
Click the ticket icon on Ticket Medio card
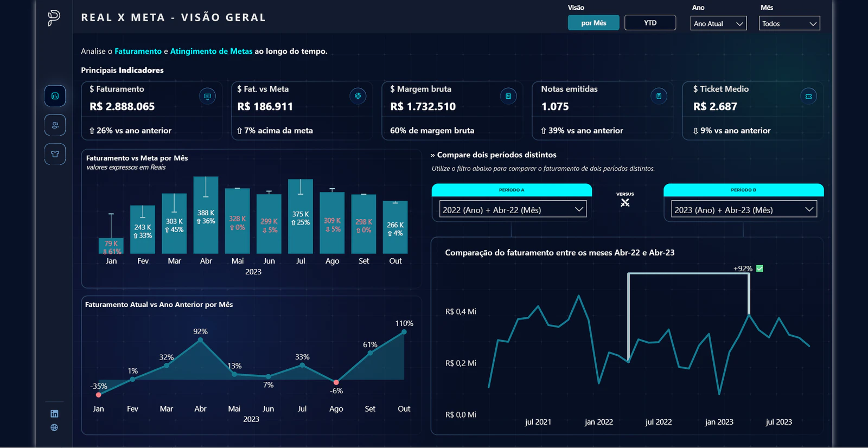pos(809,96)
